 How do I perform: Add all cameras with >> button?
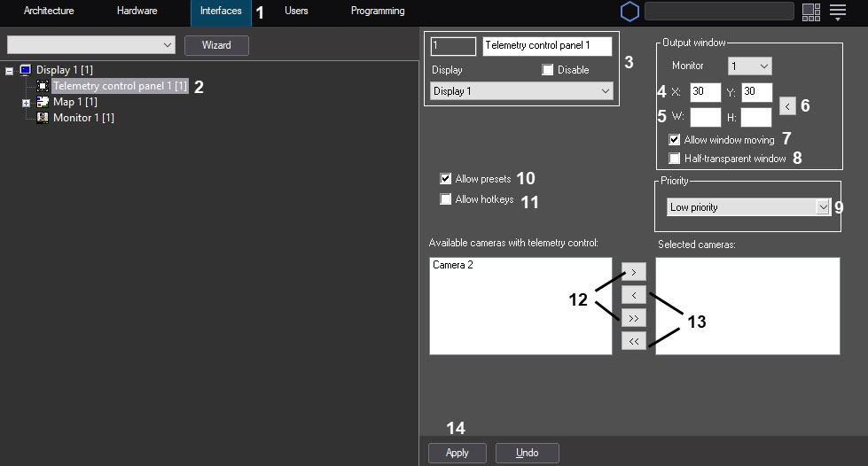[x=634, y=318]
